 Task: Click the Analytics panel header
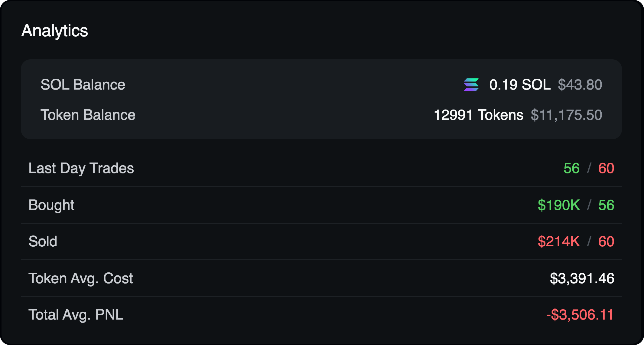pos(55,31)
